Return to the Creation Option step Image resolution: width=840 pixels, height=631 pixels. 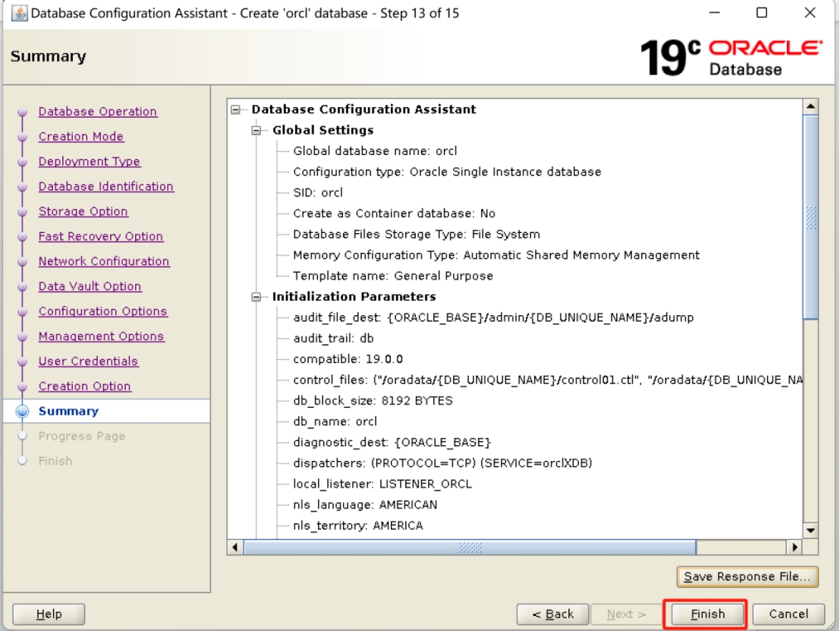85,386
